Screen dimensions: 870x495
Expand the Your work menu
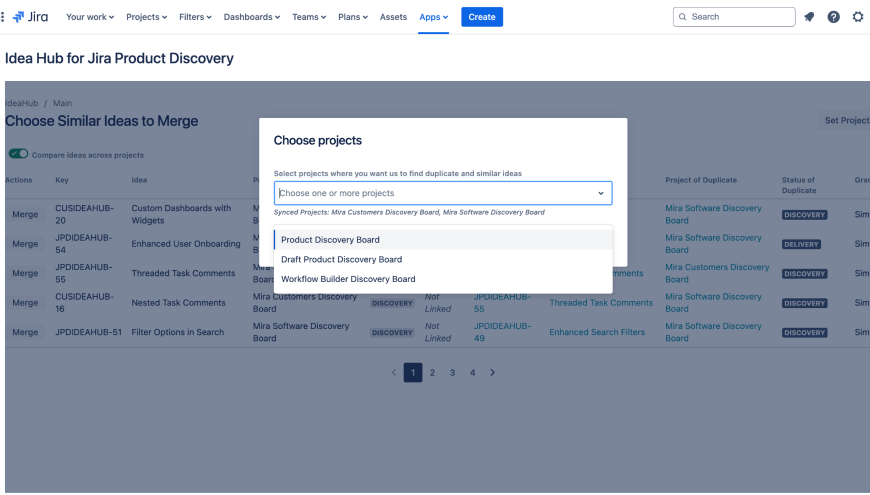(90, 17)
